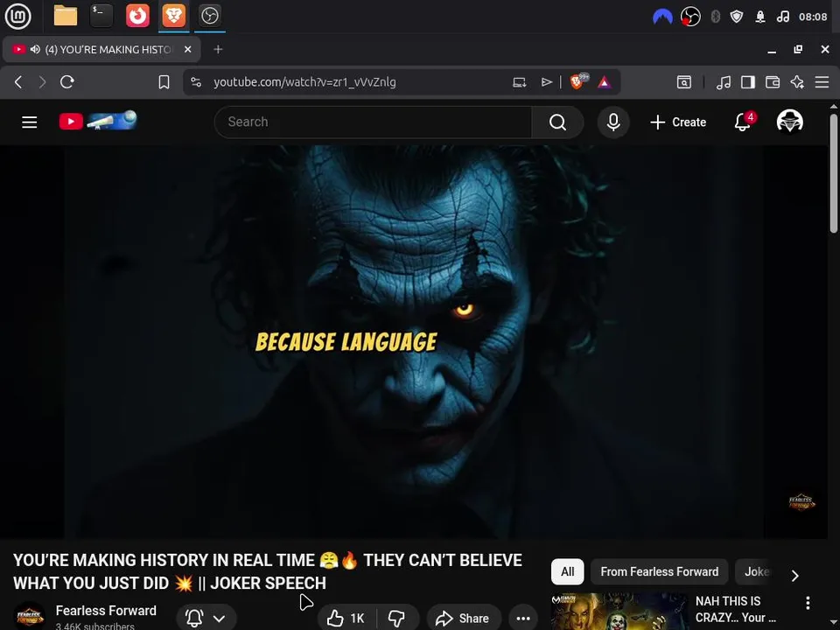Open the Fearless Forward channel avatar
Viewport: 840px width, 630px height.
click(30, 617)
